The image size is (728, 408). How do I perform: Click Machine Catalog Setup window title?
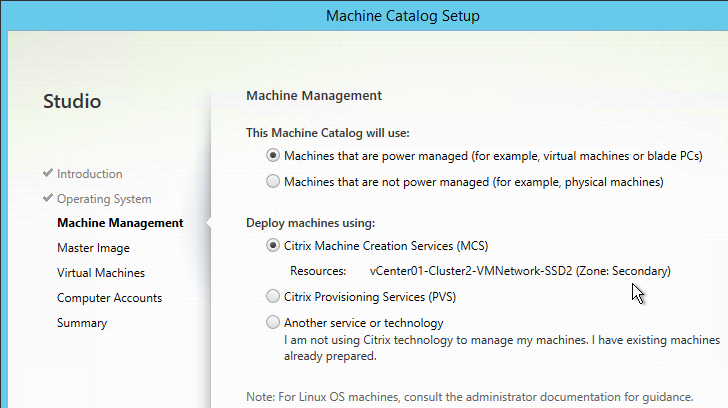click(x=403, y=16)
